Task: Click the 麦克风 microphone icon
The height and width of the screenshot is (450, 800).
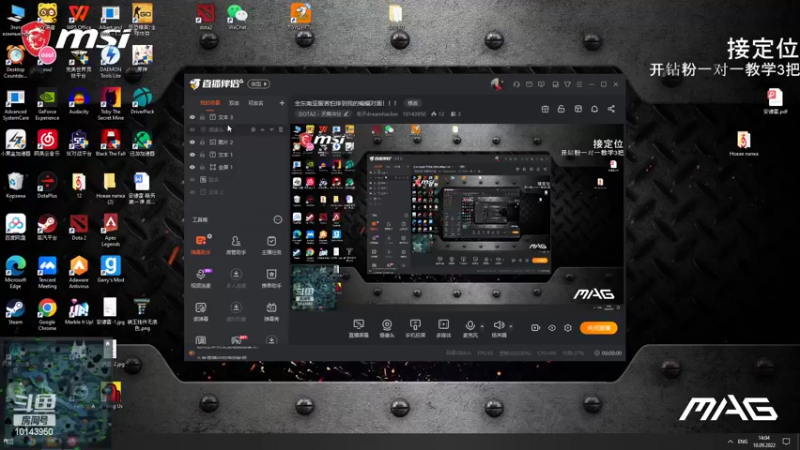Action: [x=470, y=324]
